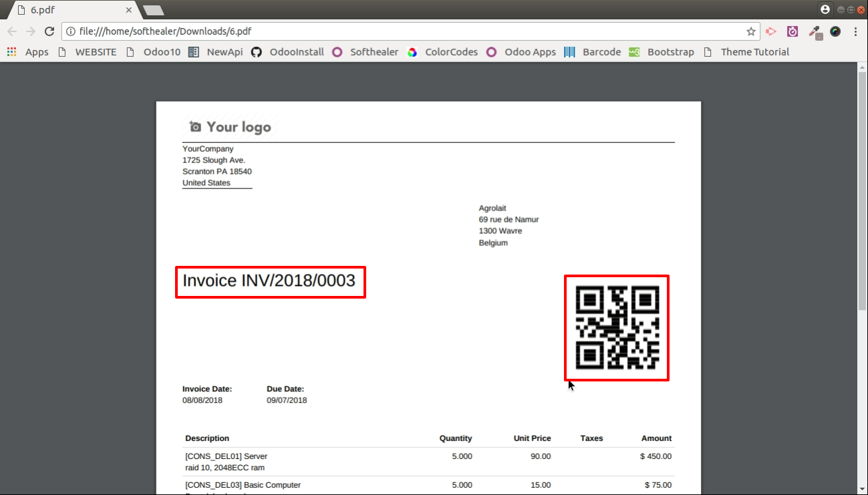
Task: Open the Theme Tutorial bookmark
Action: pos(746,52)
